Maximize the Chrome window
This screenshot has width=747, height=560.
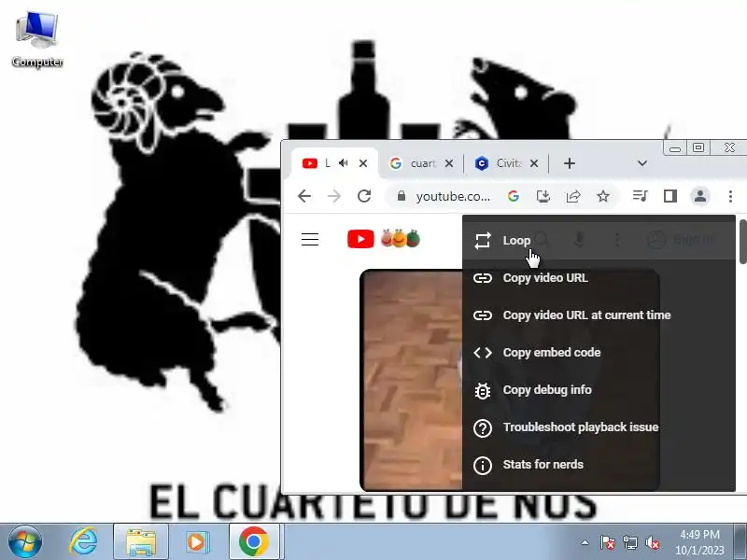click(698, 148)
